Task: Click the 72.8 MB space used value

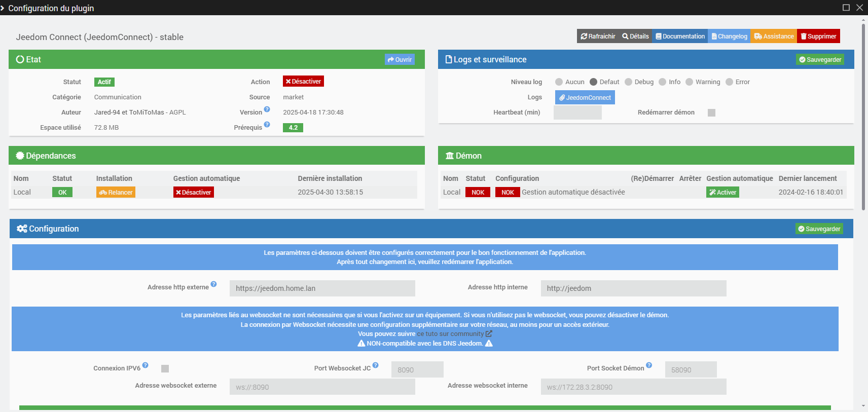Action: pos(106,128)
